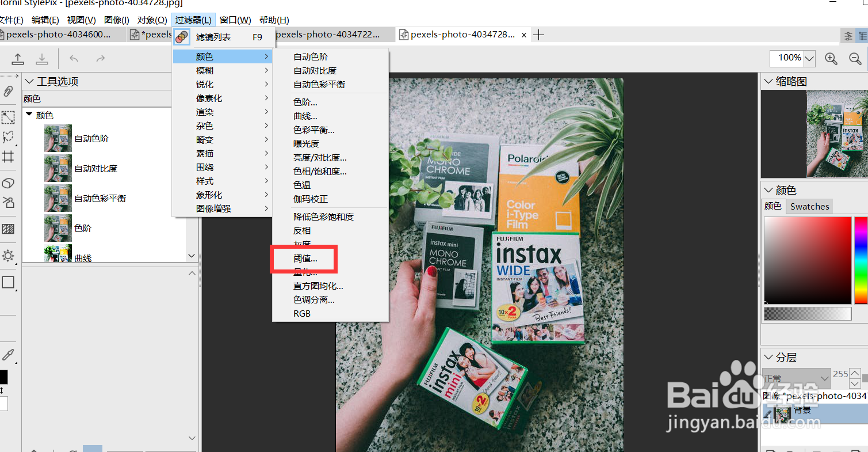This screenshot has height=452, width=868.
Task: Click the zoom percentage field showing 100%
Action: (x=787, y=58)
